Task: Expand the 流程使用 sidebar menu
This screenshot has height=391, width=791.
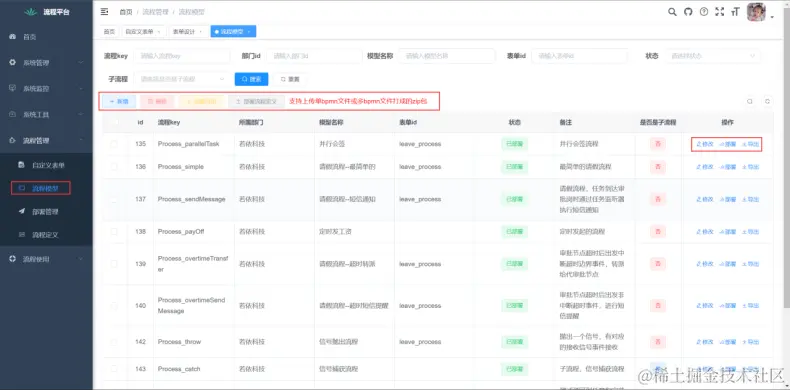Action: tap(46, 259)
